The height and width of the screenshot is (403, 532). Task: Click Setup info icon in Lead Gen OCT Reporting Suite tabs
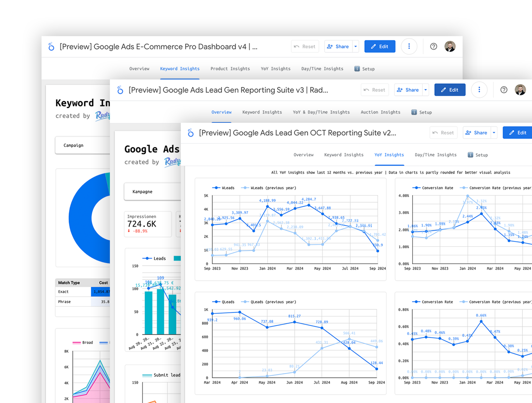pyautogui.click(x=470, y=155)
